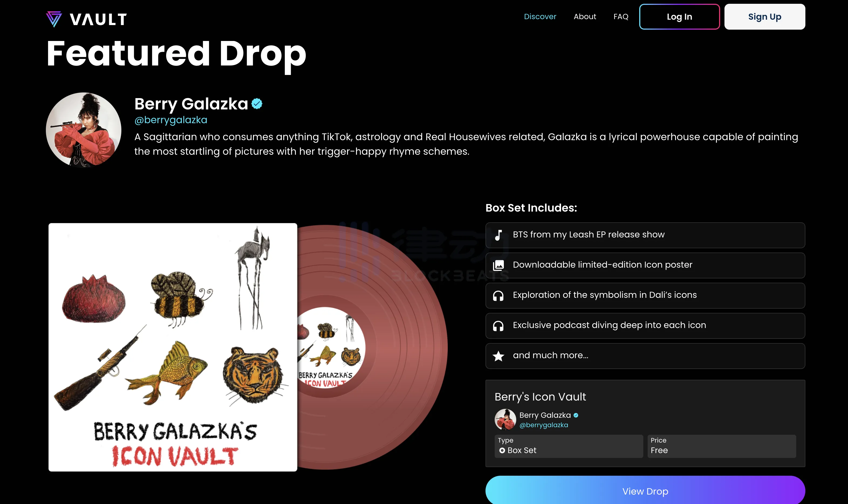The width and height of the screenshot is (848, 504).
Task: Toggle Sign Up button on navigation
Action: click(765, 17)
